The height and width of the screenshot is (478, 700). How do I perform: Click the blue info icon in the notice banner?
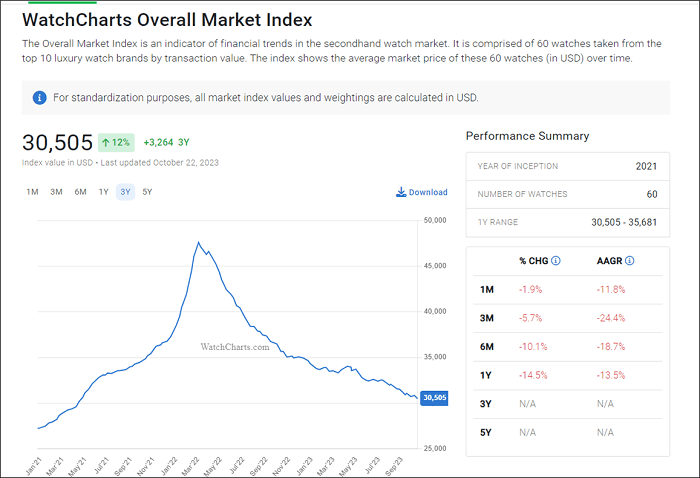tap(39, 97)
